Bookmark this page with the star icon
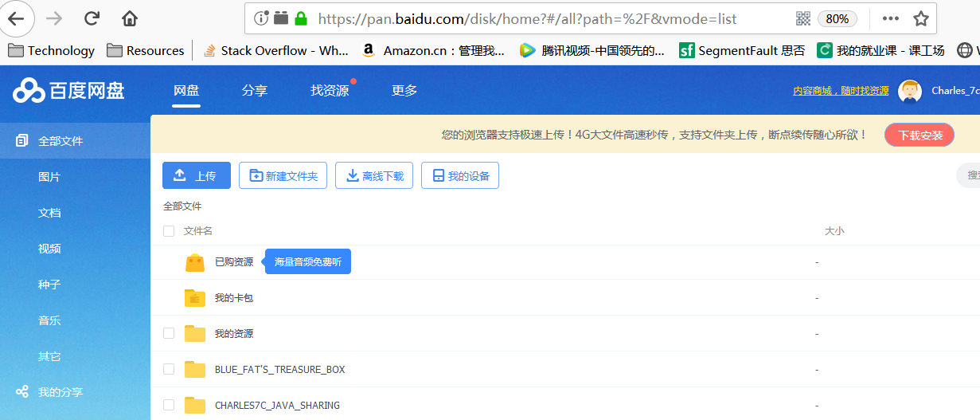Viewport: 980px width, 420px height. coord(921,18)
